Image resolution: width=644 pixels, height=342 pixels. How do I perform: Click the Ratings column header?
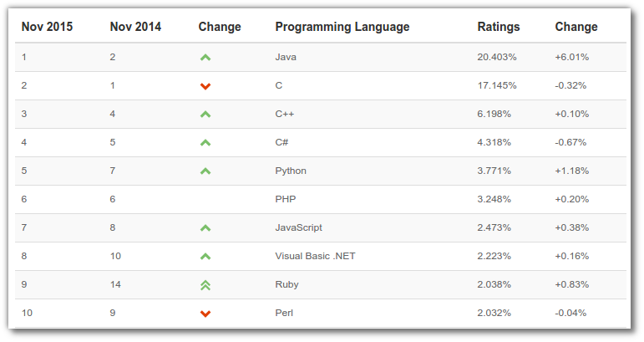(x=499, y=27)
